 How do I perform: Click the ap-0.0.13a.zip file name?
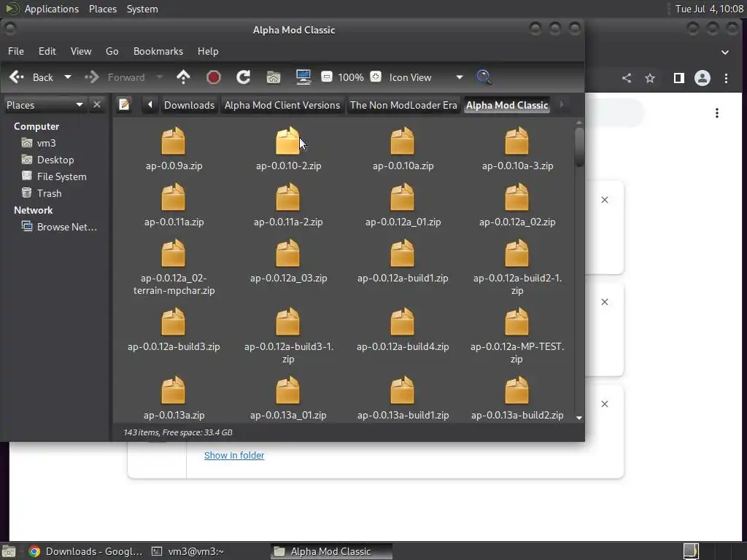click(x=174, y=415)
